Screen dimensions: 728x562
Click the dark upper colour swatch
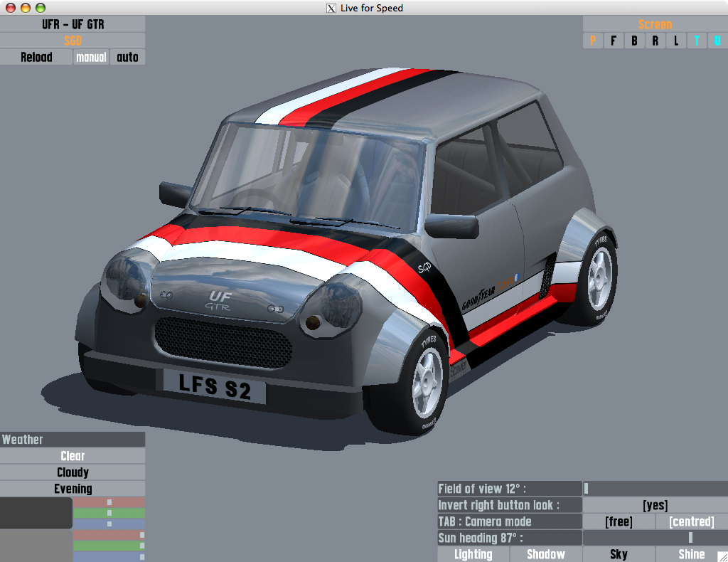(x=36, y=513)
